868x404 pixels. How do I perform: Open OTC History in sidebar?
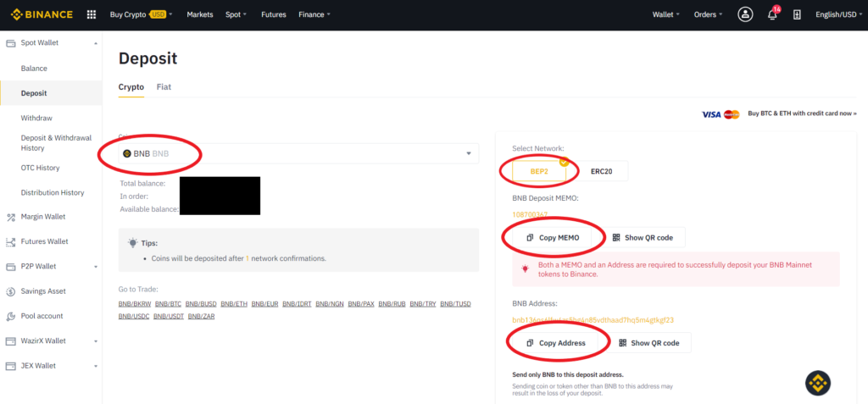(x=41, y=169)
